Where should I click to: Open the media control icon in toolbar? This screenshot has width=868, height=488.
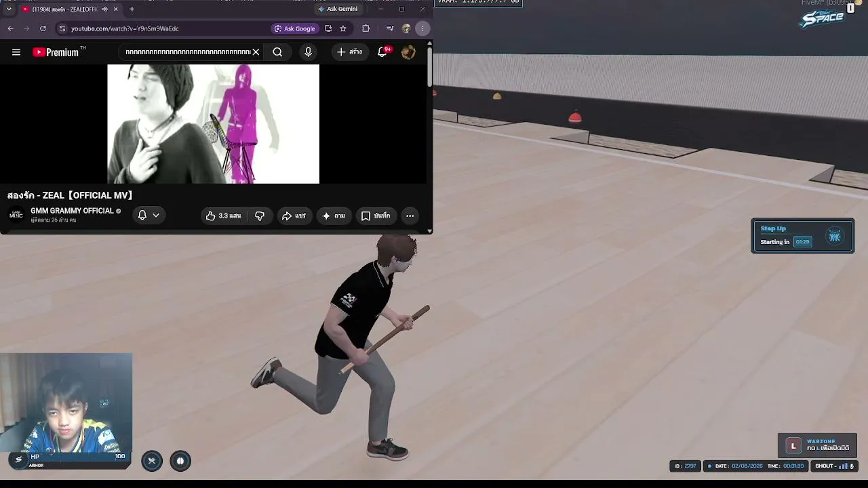click(x=390, y=28)
